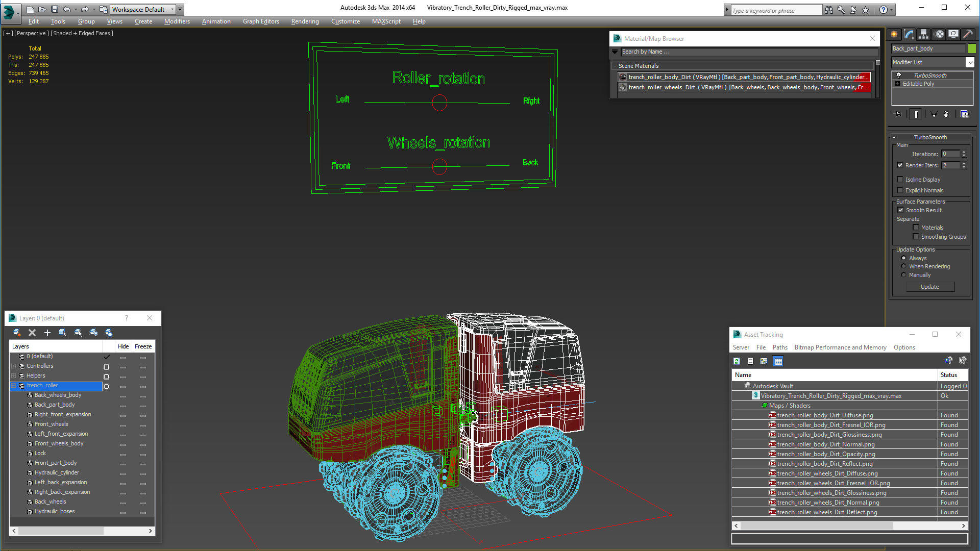Screen dimensions: 980x551
Task: Select the When Rendering radio option
Action: tap(903, 266)
